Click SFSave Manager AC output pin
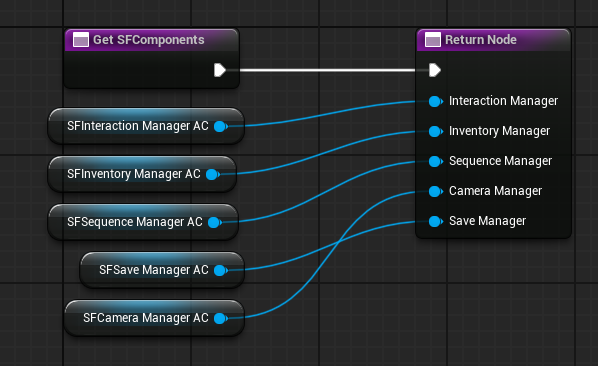The width and height of the screenshot is (598, 366). point(221,271)
